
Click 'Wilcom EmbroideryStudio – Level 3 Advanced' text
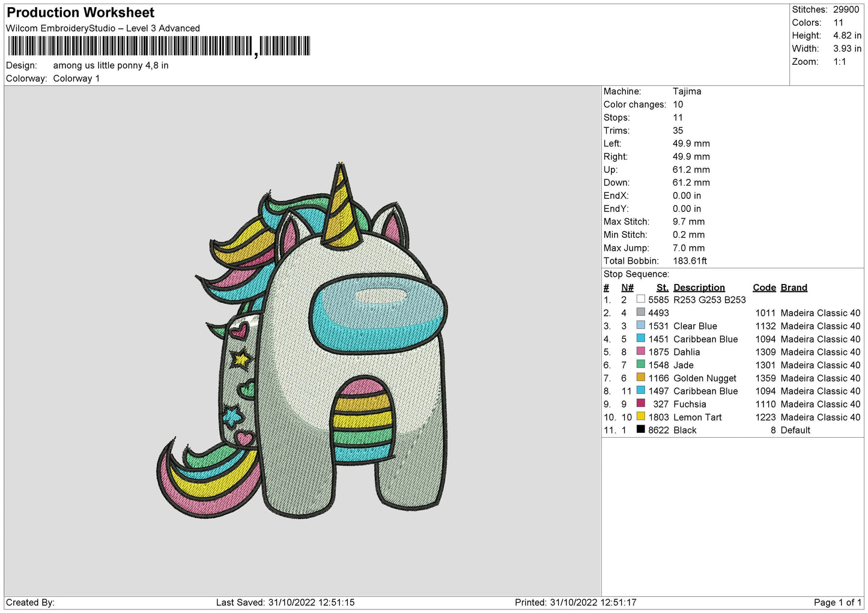(103, 28)
